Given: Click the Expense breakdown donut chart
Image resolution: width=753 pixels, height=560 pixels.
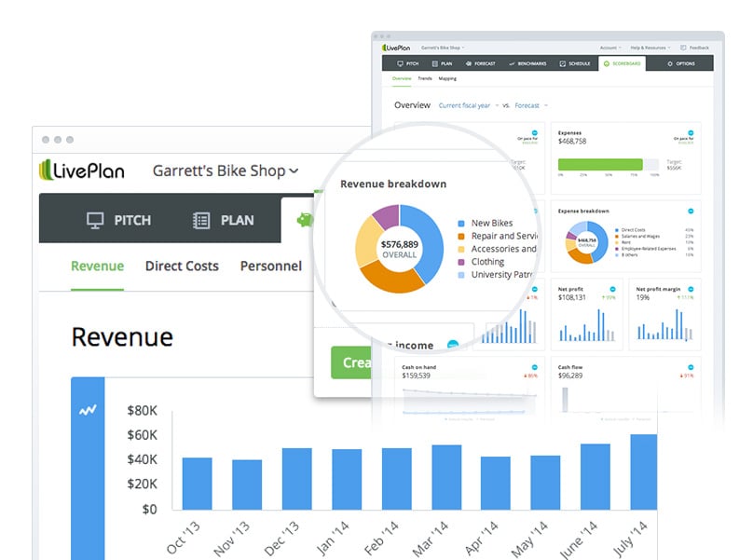Looking at the screenshot, I should point(586,242).
